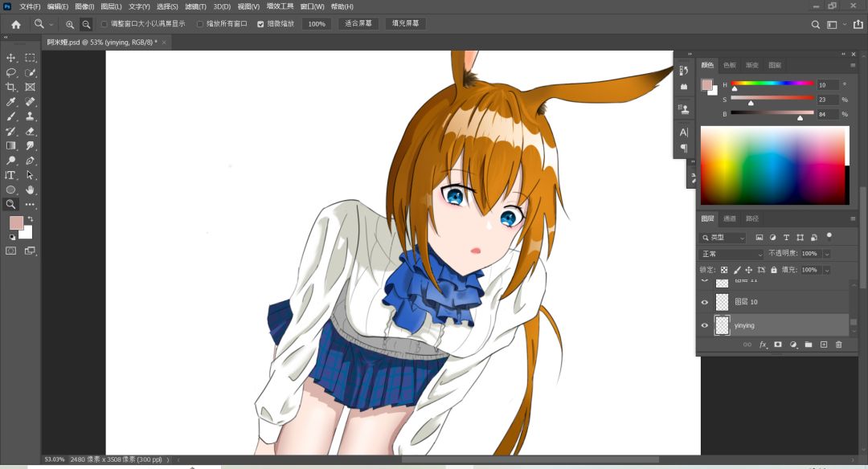This screenshot has height=469, width=868.
Task: Add a layer mask
Action: pos(778,345)
